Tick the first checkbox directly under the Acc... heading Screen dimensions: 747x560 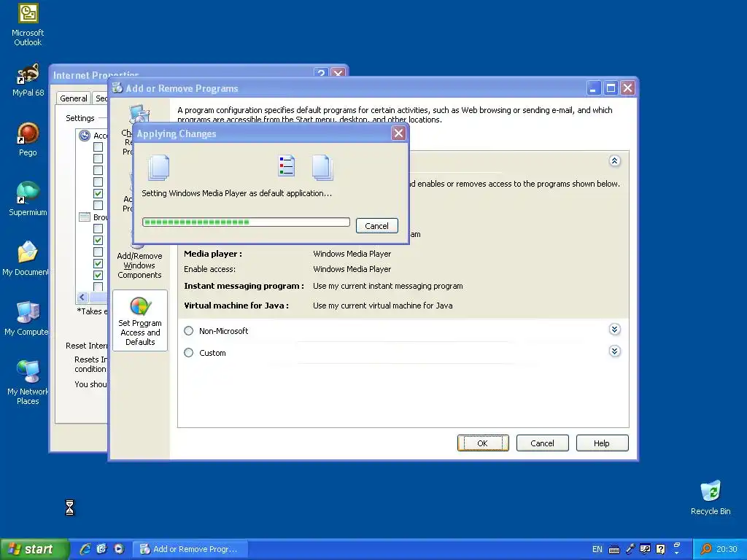[x=98, y=147]
